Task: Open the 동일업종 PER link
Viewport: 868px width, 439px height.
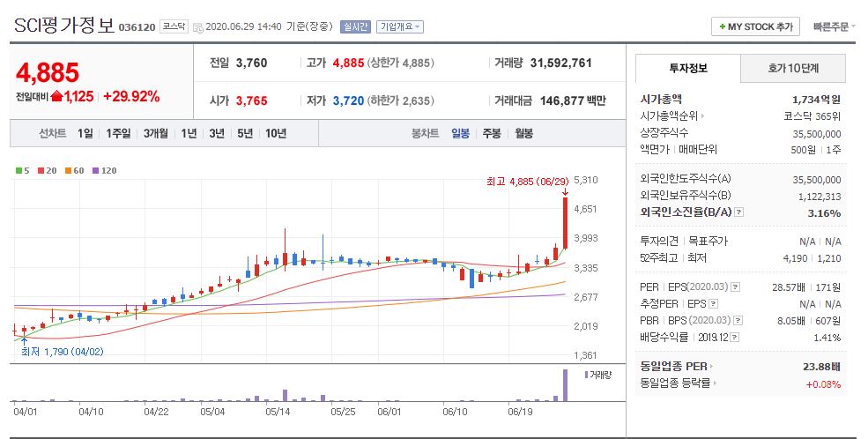Action: tap(677, 367)
